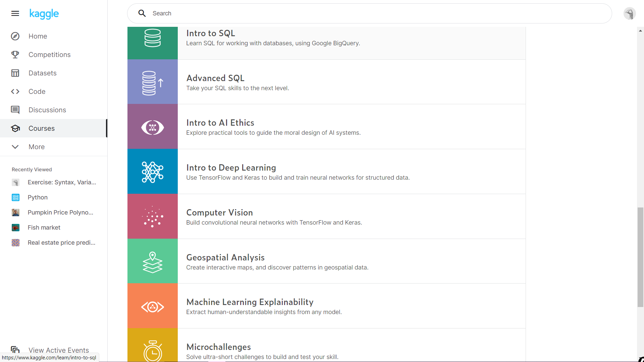Open Competitions in sidebar
This screenshot has height=362, width=644.
pos(54,55)
